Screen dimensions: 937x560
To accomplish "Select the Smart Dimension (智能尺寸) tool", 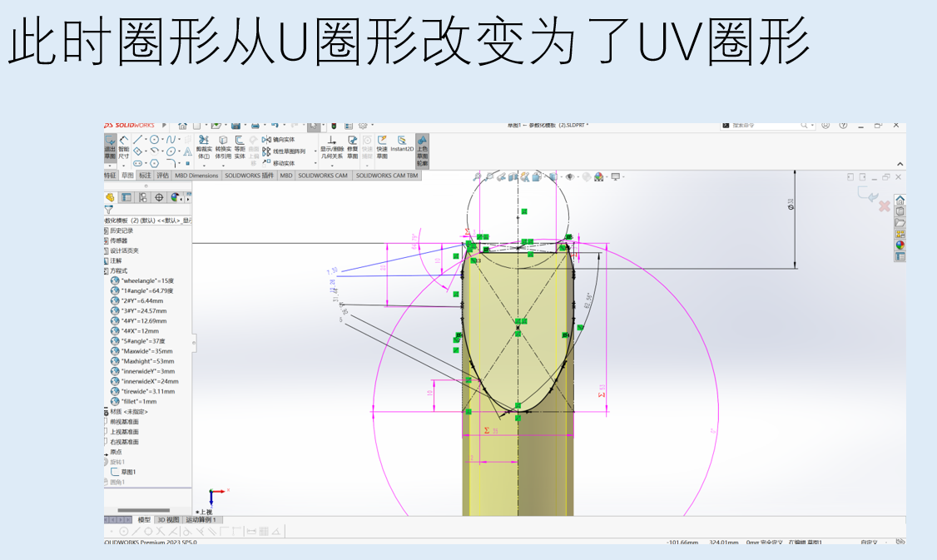I will pos(124,147).
